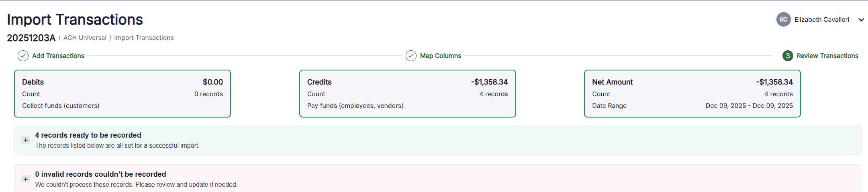Click the Import Transactions breadcrumb link
Viewport: 868px width, 192px height.
tap(144, 38)
